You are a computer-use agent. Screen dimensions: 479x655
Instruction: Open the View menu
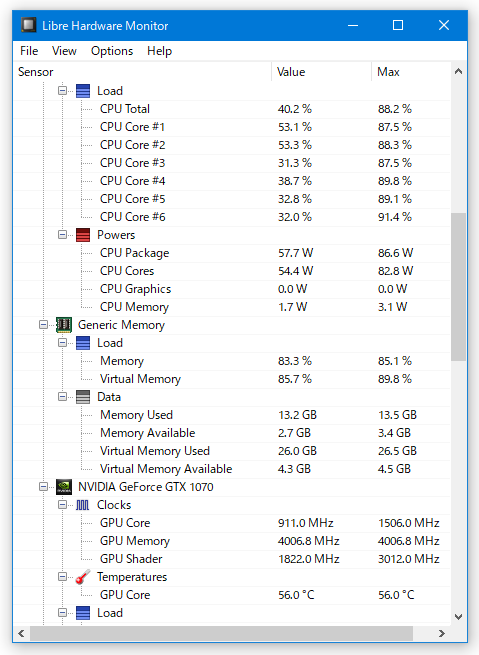tap(64, 51)
